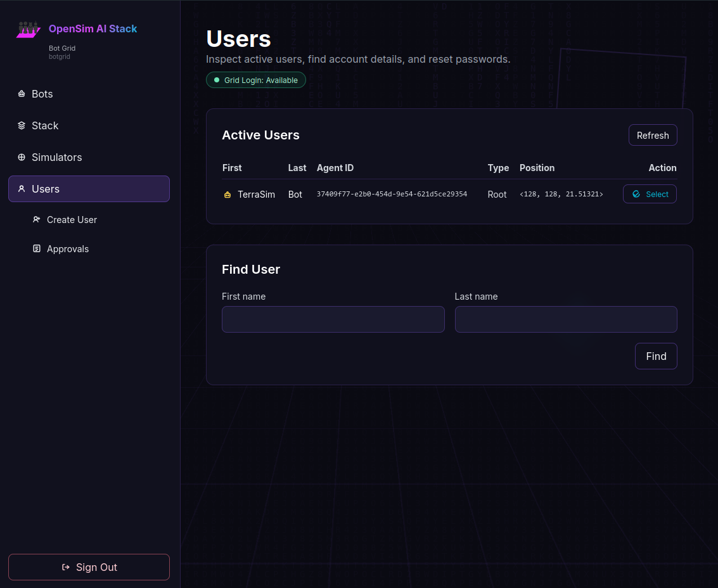Click the OpenSim AI Stack logo icon
718x588 pixels.
pos(29,29)
